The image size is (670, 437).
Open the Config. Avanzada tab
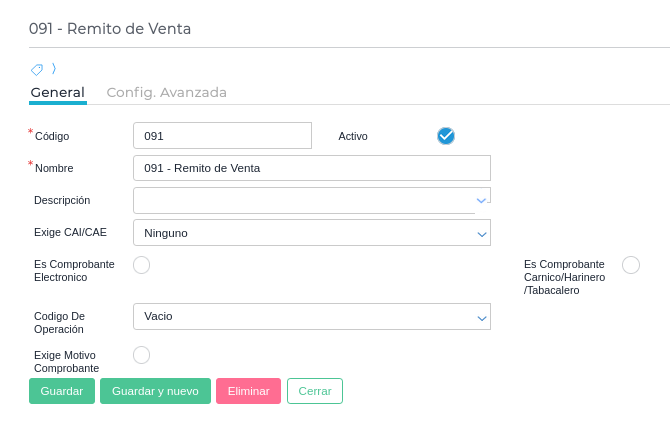[167, 92]
